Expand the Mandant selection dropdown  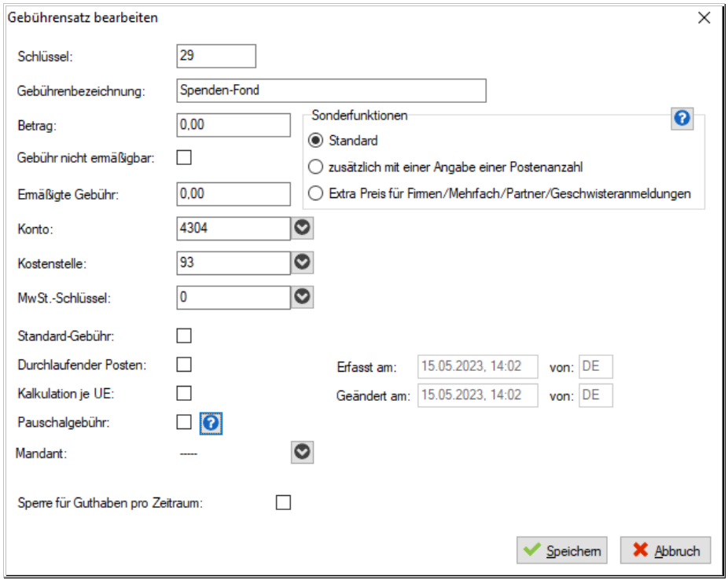302,453
